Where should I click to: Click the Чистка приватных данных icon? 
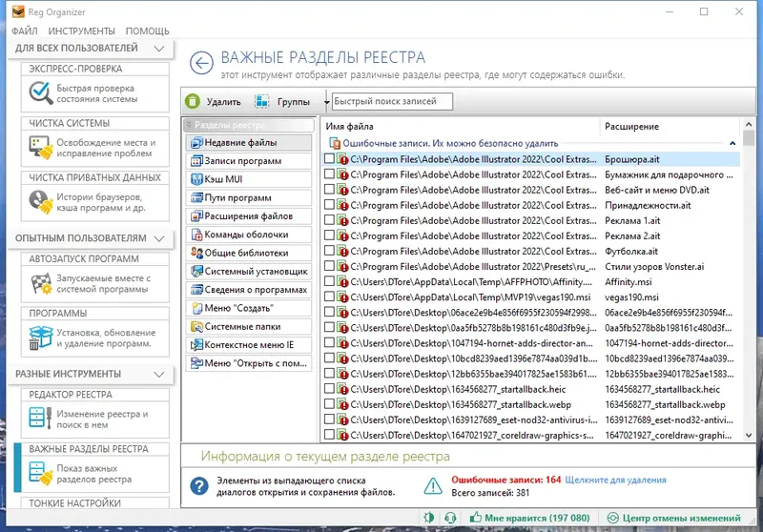click(x=40, y=202)
